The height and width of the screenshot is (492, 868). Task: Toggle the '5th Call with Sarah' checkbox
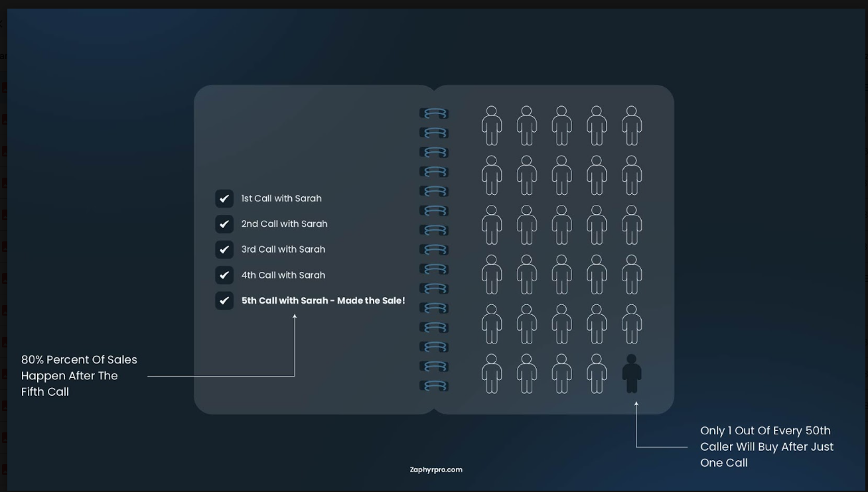(224, 300)
